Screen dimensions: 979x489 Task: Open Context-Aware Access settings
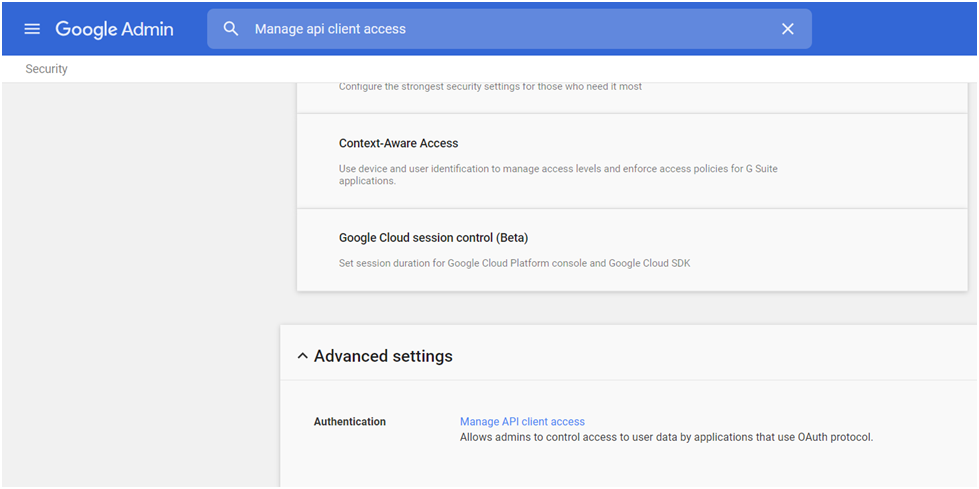398,143
